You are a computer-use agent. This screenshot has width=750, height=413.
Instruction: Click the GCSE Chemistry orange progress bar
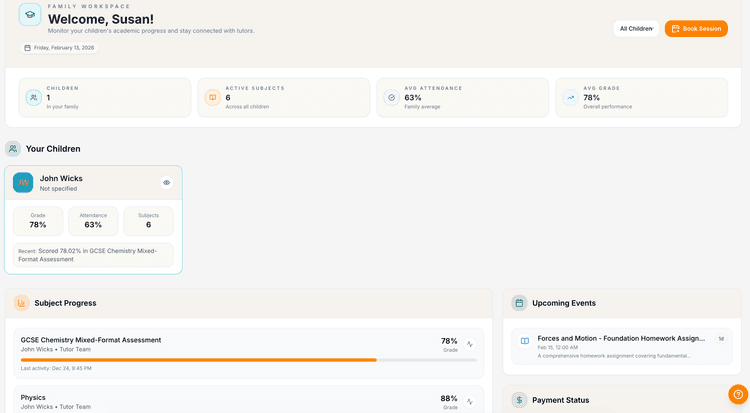pos(199,360)
